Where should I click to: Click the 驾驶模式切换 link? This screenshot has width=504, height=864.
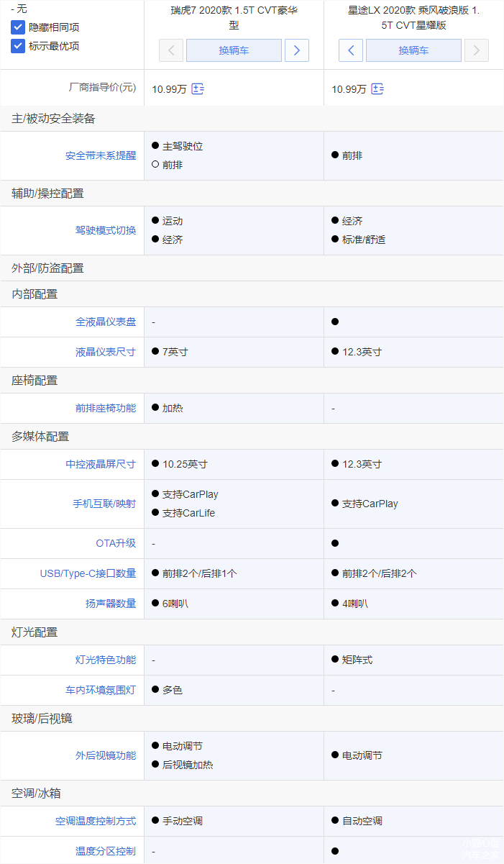click(x=106, y=230)
